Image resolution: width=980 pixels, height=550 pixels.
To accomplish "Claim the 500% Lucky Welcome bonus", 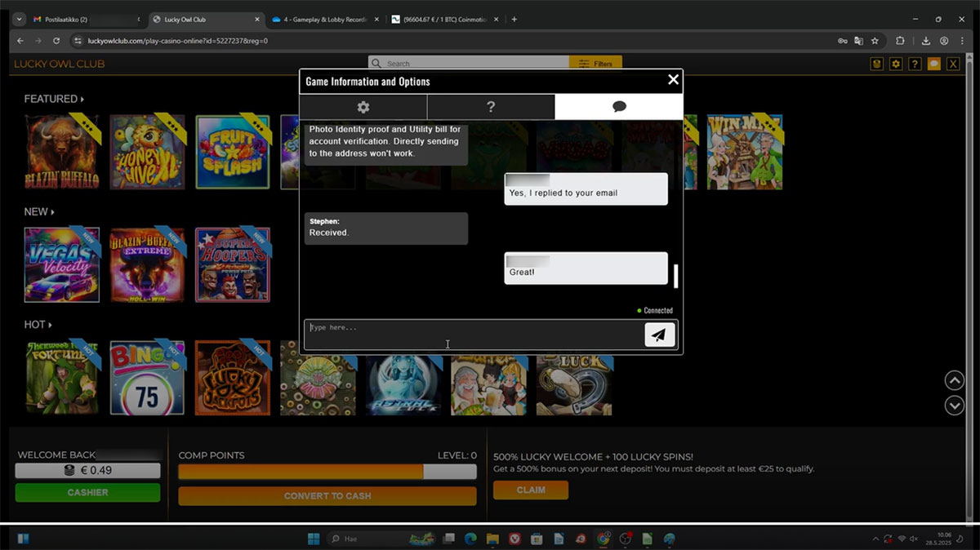I will [x=531, y=490].
